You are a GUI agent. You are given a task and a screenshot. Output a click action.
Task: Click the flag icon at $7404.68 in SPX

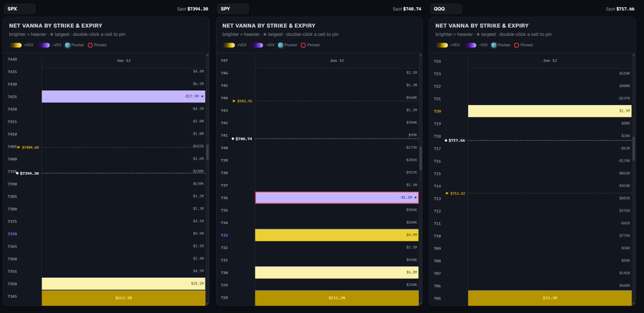(18, 147)
